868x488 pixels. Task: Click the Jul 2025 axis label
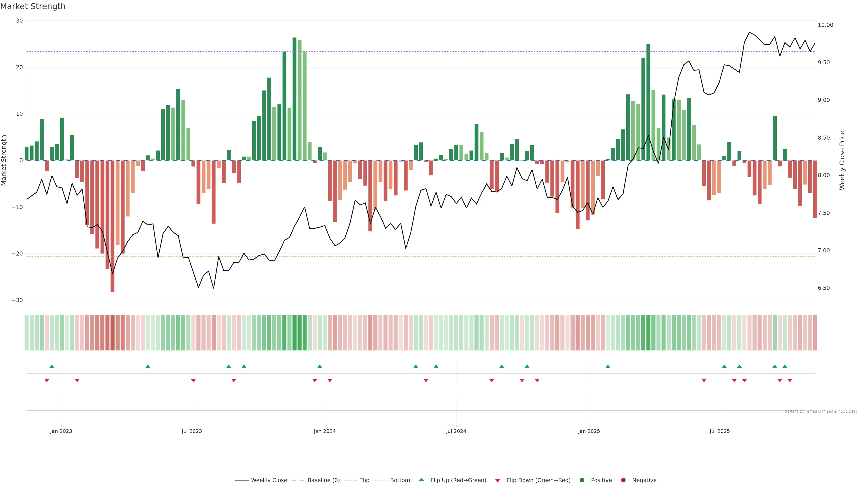719,431
